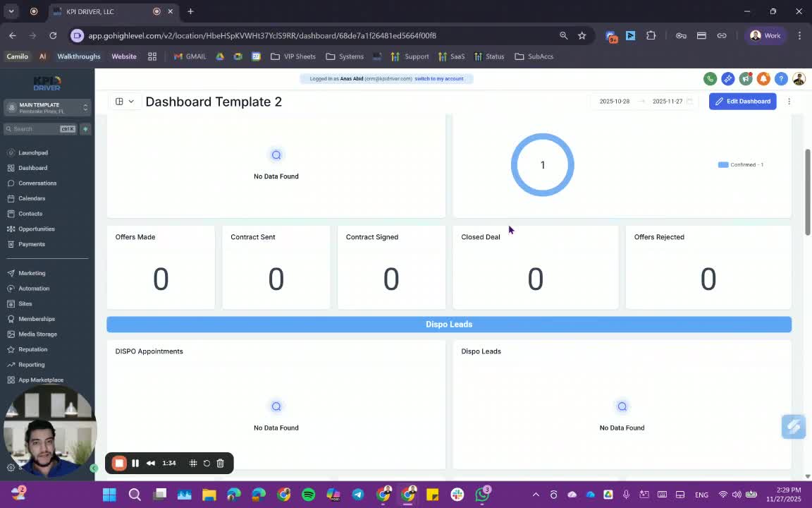Open Contacts section
The image size is (812, 508).
[x=30, y=214]
